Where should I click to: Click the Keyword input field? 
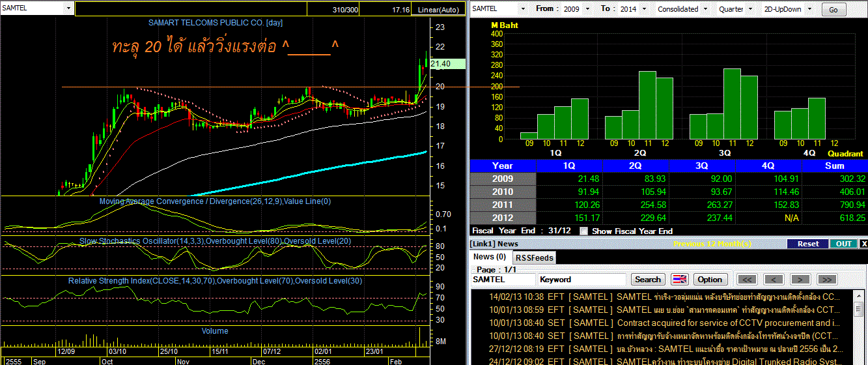(583, 280)
